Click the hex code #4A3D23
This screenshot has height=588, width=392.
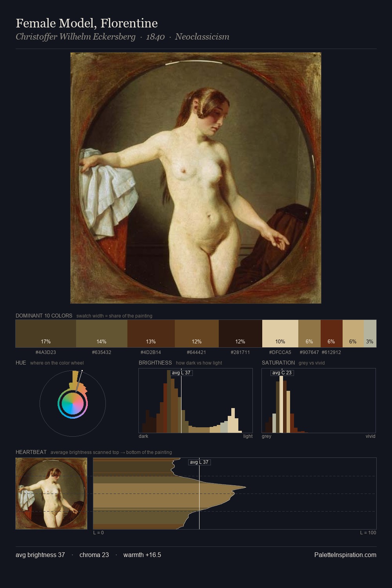[x=46, y=352]
